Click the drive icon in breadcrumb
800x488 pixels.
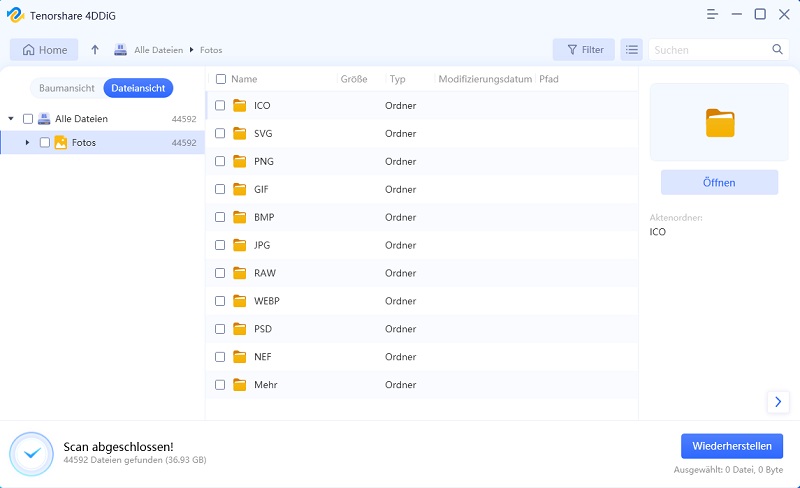(x=120, y=49)
